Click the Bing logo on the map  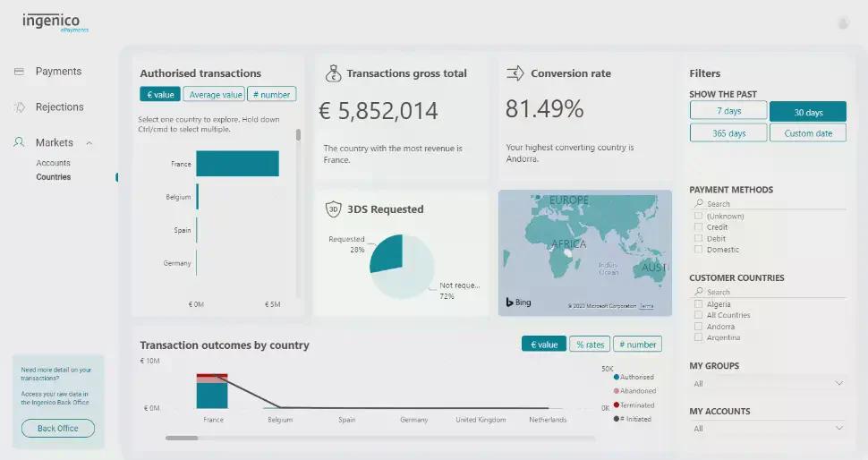[518, 302]
